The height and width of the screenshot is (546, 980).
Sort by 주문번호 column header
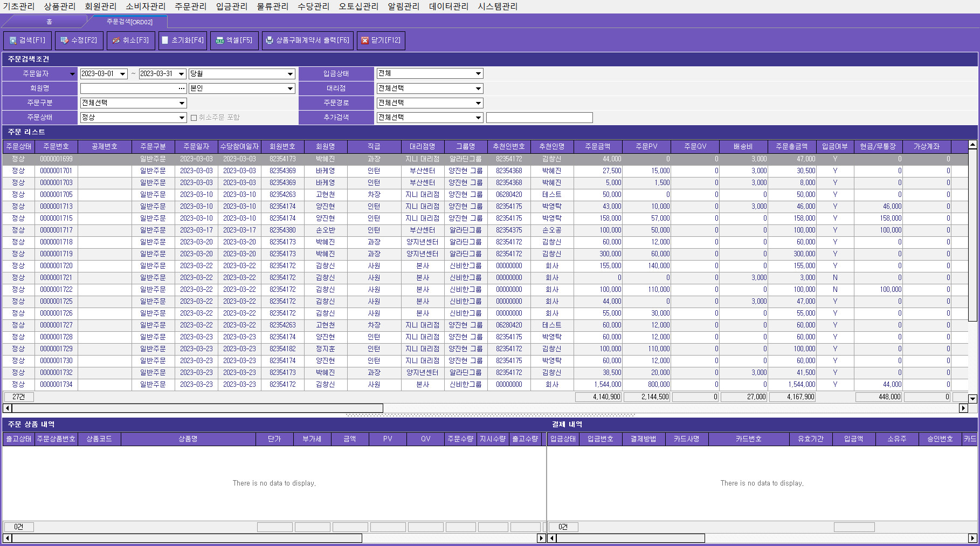point(56,147)
